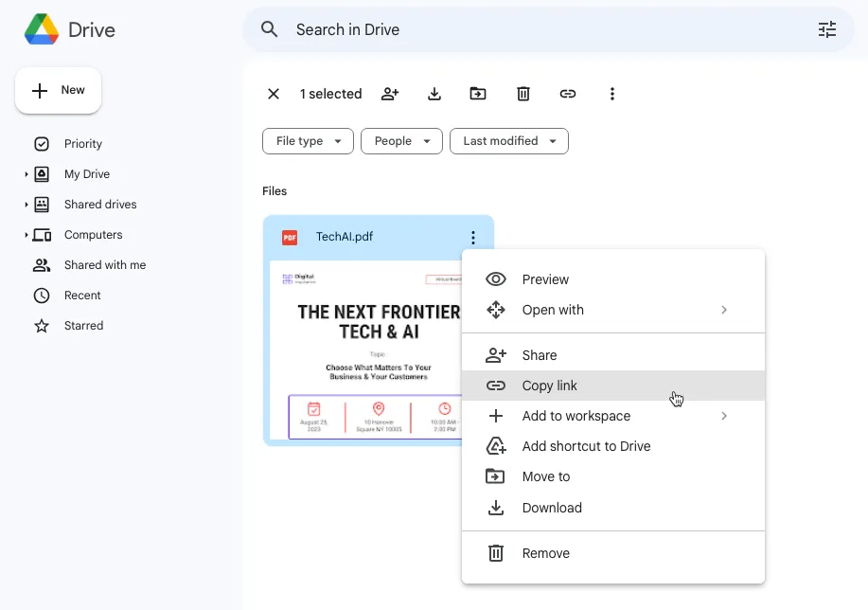The width and height of the screenshot is (868, 610).
Task: Expand the My Drive tree item
Action: (x=26, y=173)
